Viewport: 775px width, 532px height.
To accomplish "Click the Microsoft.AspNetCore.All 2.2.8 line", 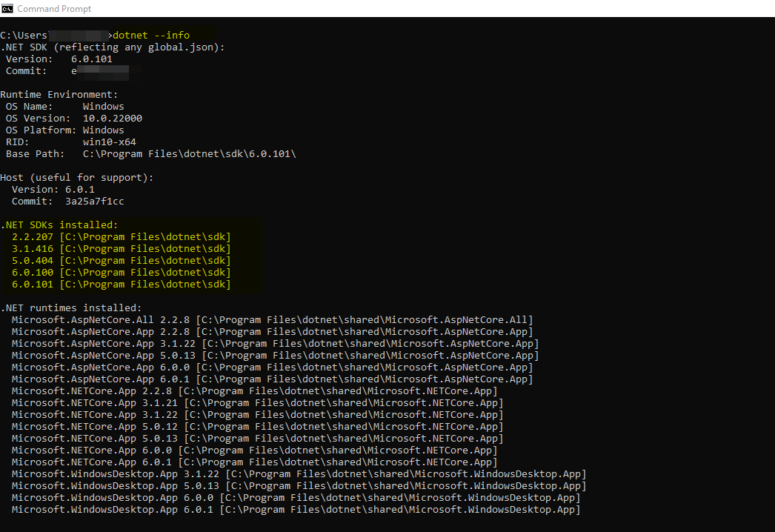I will tap(273, 320).
